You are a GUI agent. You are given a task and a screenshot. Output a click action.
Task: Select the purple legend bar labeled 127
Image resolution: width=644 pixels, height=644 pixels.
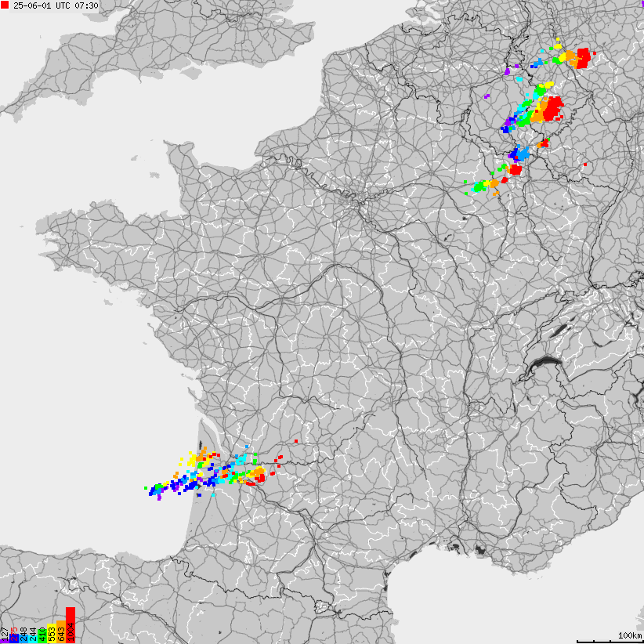pos(5,641)
